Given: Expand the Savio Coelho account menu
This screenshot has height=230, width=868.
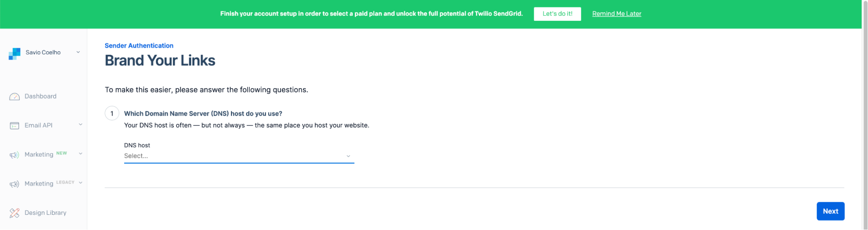Looking at the screenshot, I should click(x=78, y=52).
